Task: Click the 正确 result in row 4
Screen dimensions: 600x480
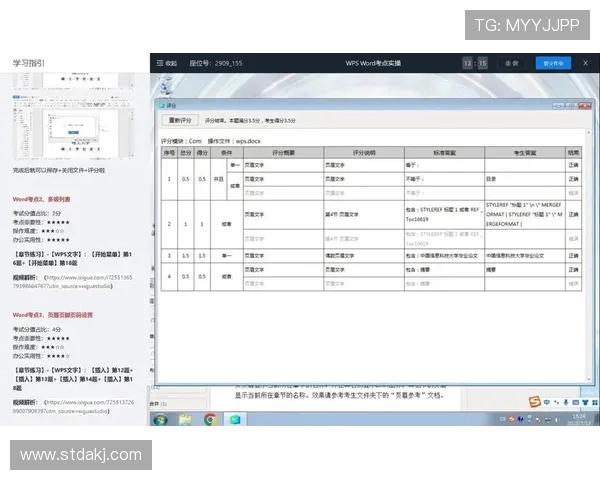Action: [x=573, y=270]
